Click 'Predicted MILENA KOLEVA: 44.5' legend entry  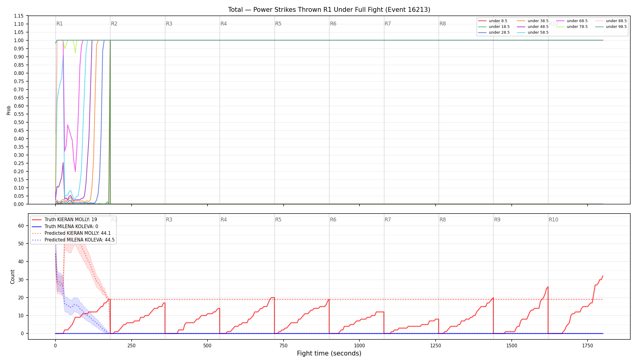tap(73, 240)
